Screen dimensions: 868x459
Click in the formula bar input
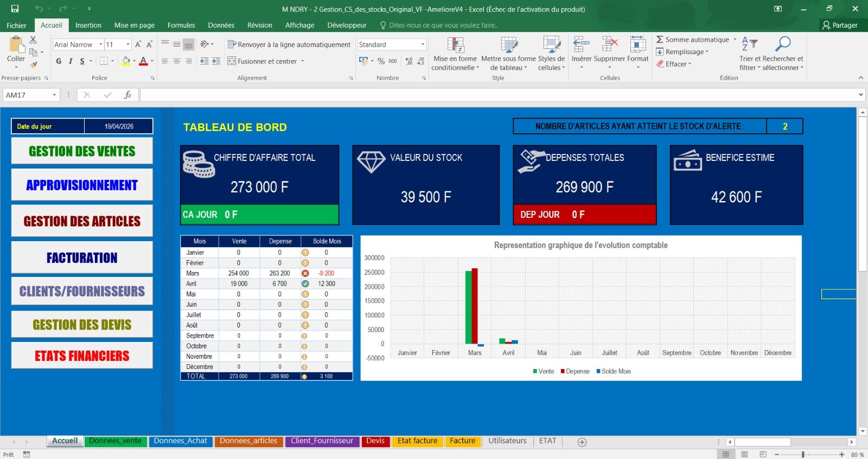click(x=498, y=95)
